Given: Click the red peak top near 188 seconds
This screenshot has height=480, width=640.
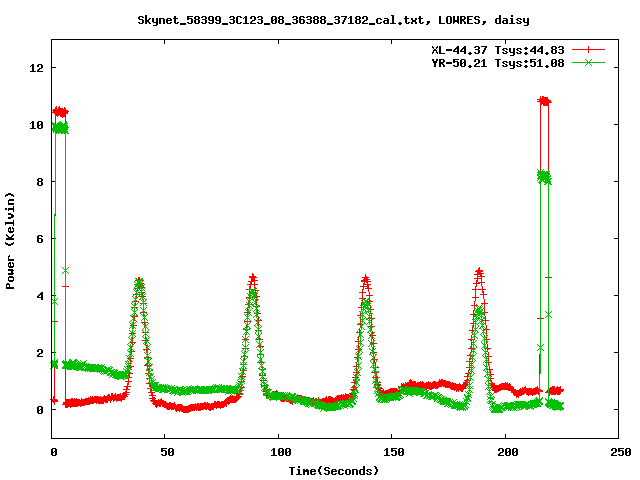Looking at the screenshot, I should [x=479, y=271].
